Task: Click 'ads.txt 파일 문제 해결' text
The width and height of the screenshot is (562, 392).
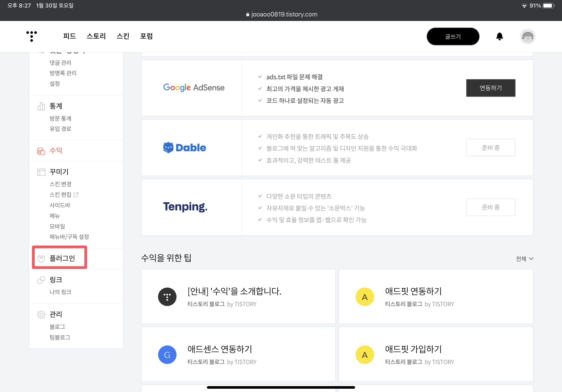Action: (294, 77)
